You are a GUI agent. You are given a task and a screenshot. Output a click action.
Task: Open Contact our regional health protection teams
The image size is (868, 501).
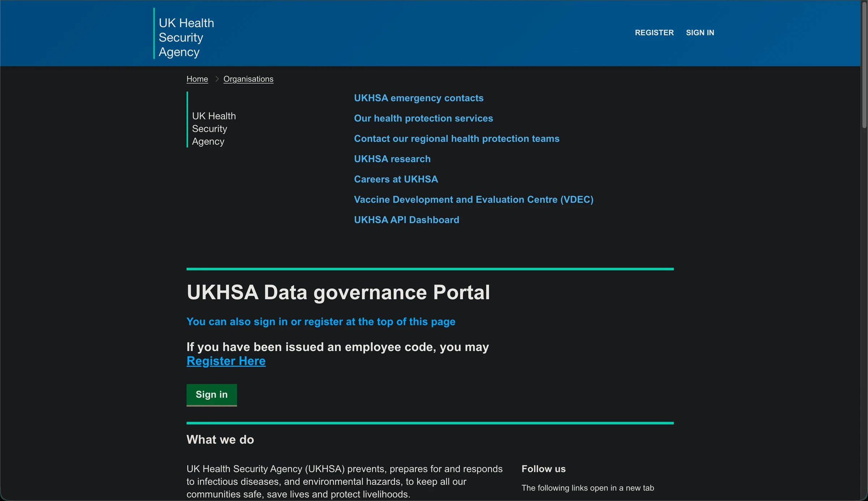(456, 139)
